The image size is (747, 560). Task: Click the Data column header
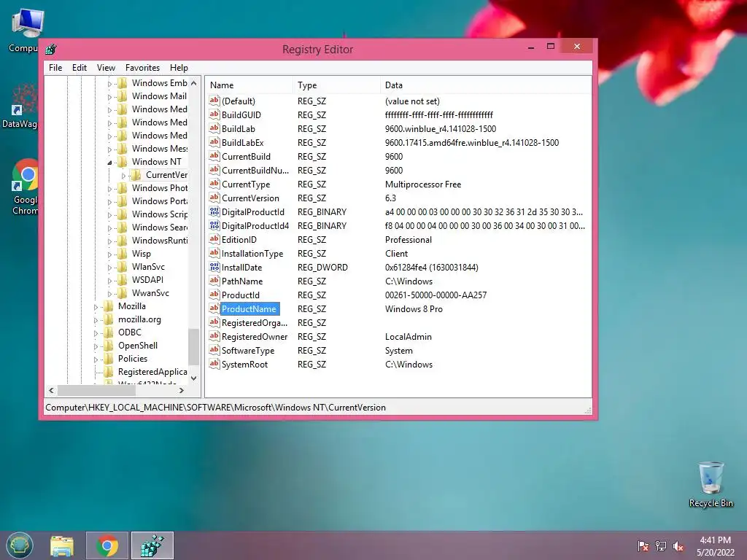click(x=486, y=85)
